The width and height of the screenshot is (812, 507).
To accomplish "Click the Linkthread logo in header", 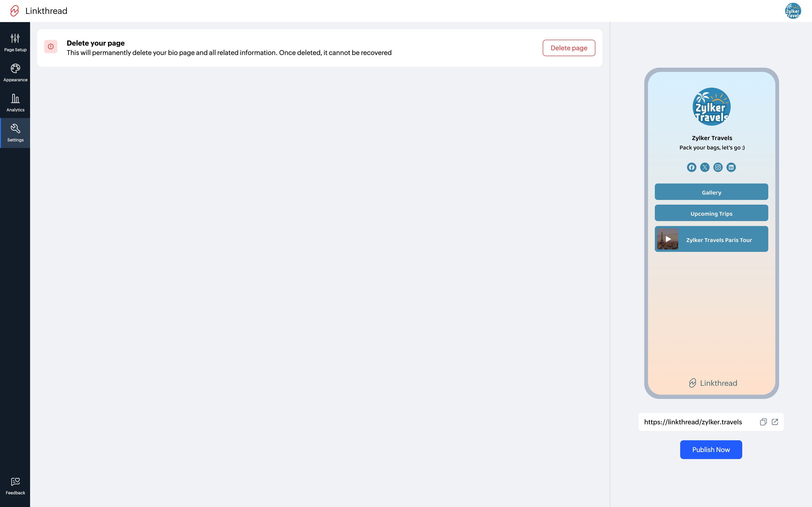I will (15, 11).
